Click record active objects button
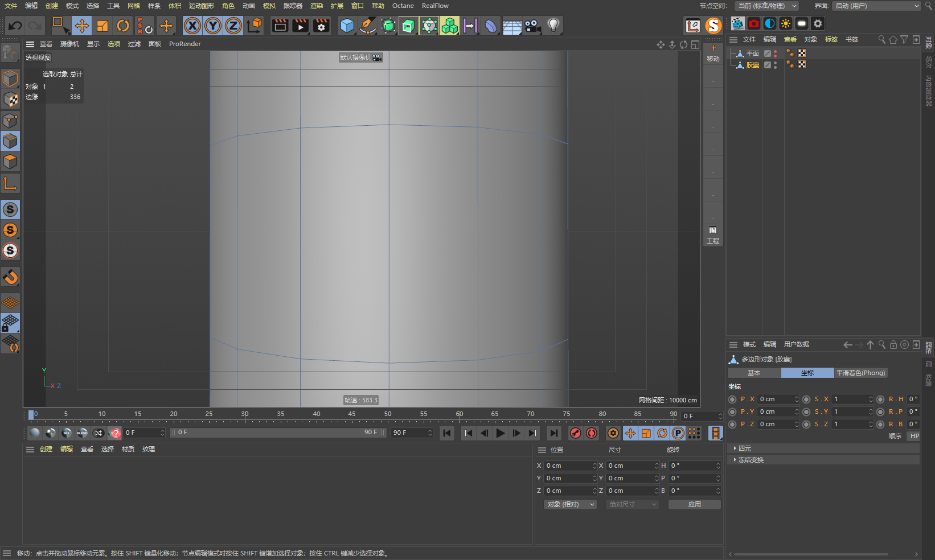 (x=576, y=433)
